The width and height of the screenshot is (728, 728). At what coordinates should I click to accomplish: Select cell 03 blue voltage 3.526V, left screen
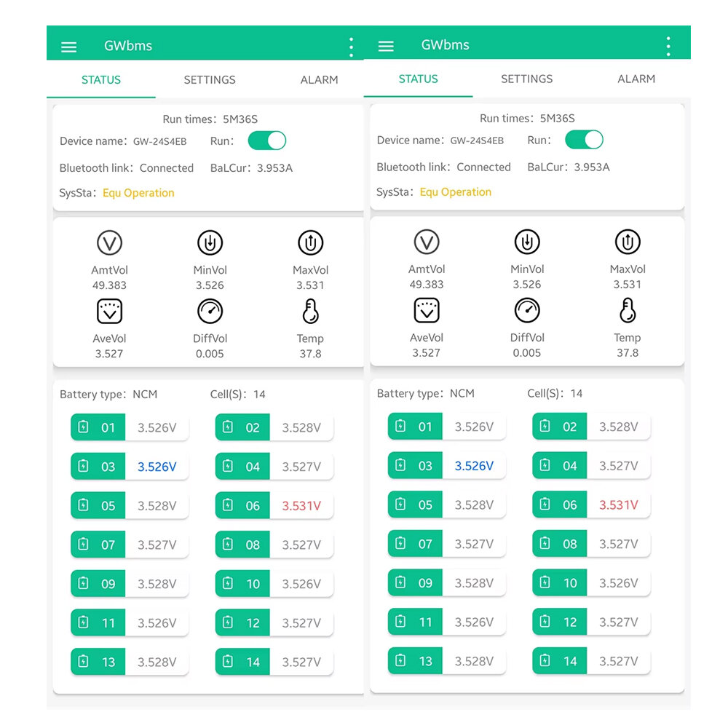coord(157,467)
